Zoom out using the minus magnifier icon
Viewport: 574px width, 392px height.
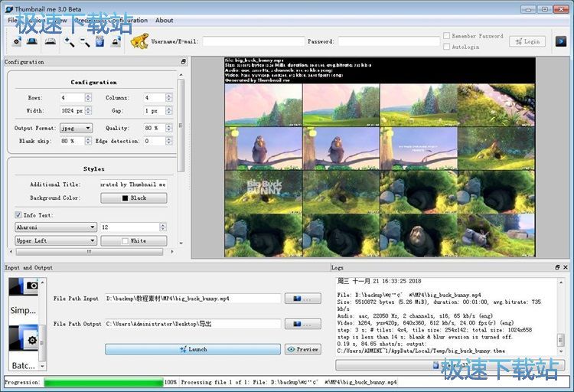85,42
